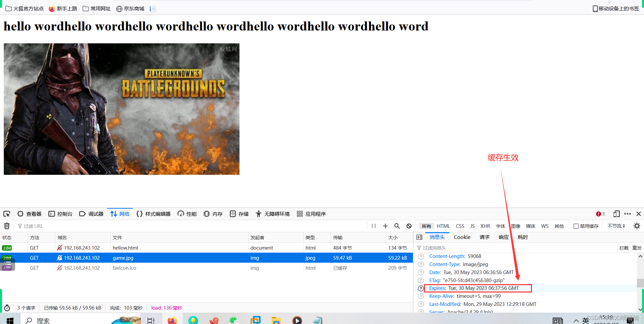Screen dimensions: 644x324
Task: Clear network requests with trash icon
Action: tap(7, 226)
